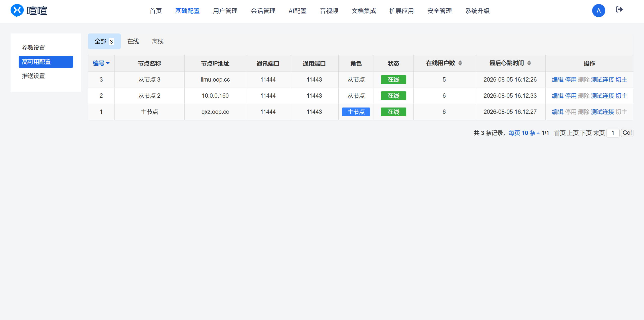Click 切主 for 从节点 3
Image resolution: width=644 pixels, height=320 pixels.
pyautogui.click(x=621, y=80)
